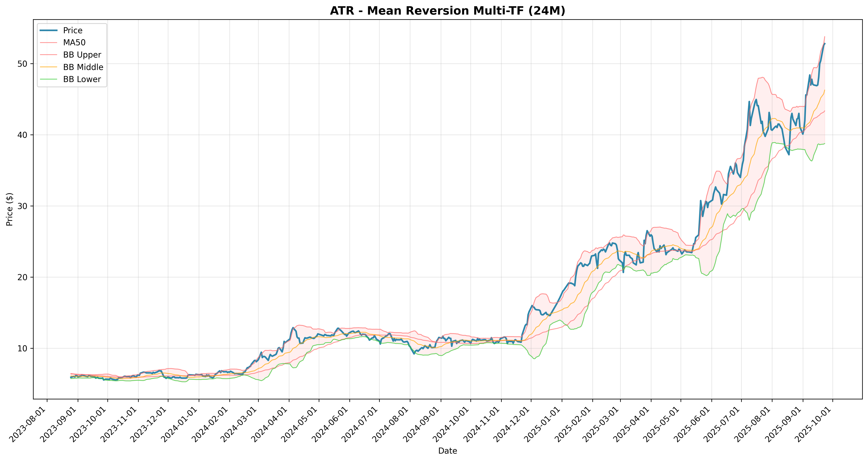Click the 'Date' x-axis label
The width and height of the screenshot is (868, 461).
(x=447, y=451)
